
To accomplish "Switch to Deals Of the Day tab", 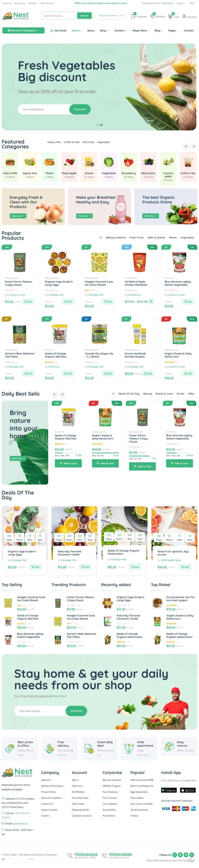I will click(x=129, y=394).
